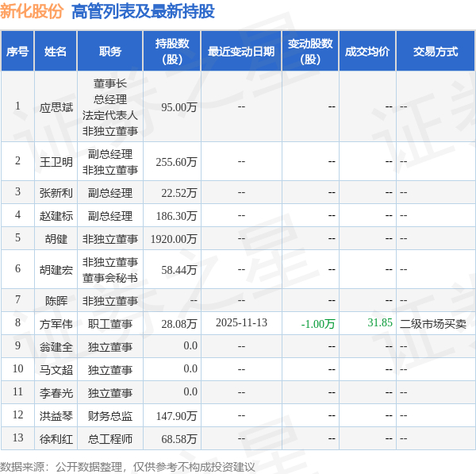Select the name 方军伟
This screenshot has width=476, height=474.
pos(56,324)
